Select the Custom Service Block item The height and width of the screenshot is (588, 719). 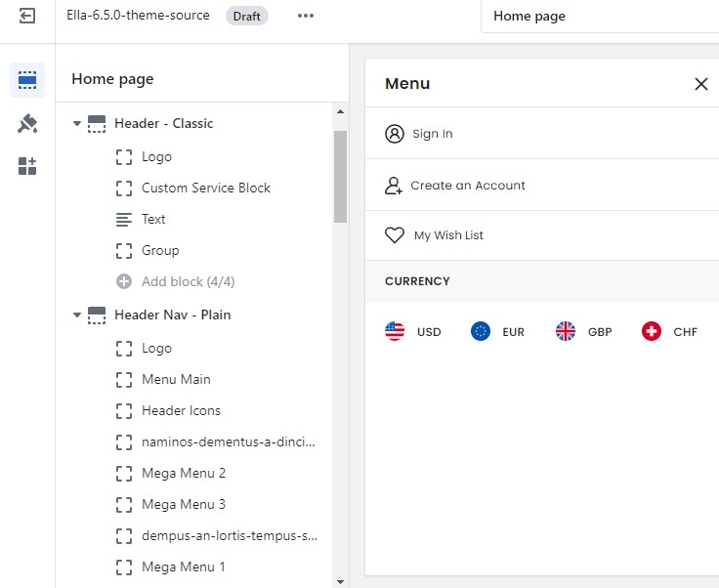click(x=206, y=188)
